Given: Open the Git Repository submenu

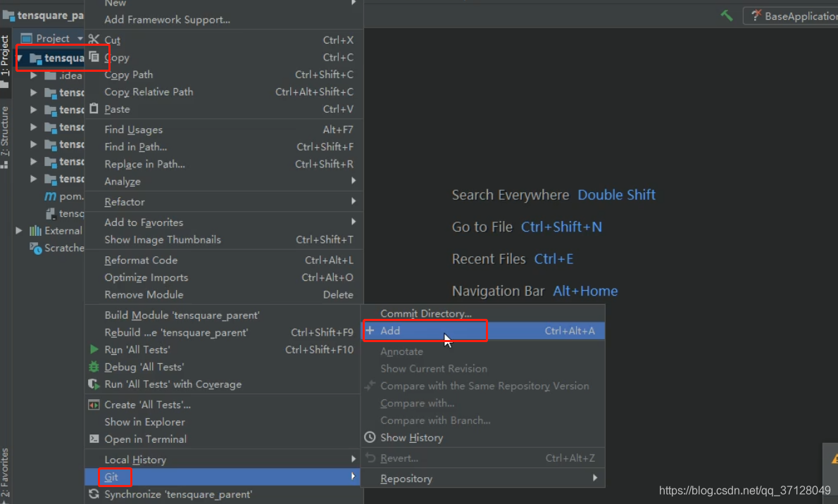Looking at the screenshot, I should tap(483, 479).
